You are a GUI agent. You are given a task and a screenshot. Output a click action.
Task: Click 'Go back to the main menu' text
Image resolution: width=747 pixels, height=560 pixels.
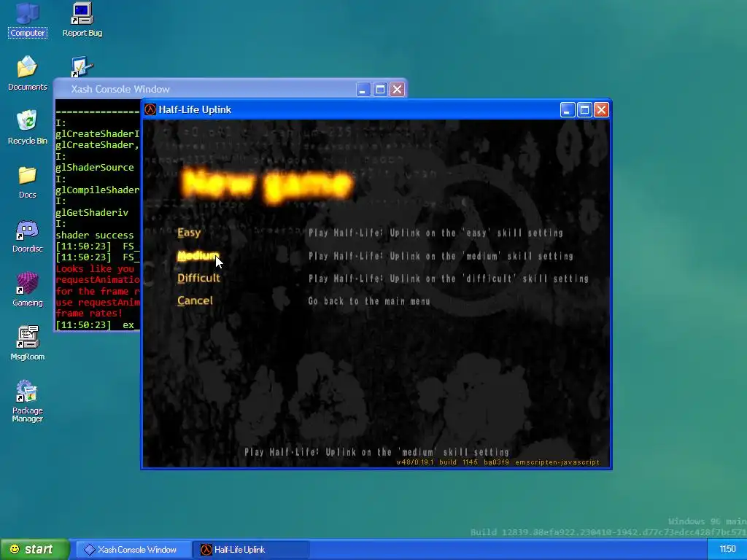pos(368,301)
